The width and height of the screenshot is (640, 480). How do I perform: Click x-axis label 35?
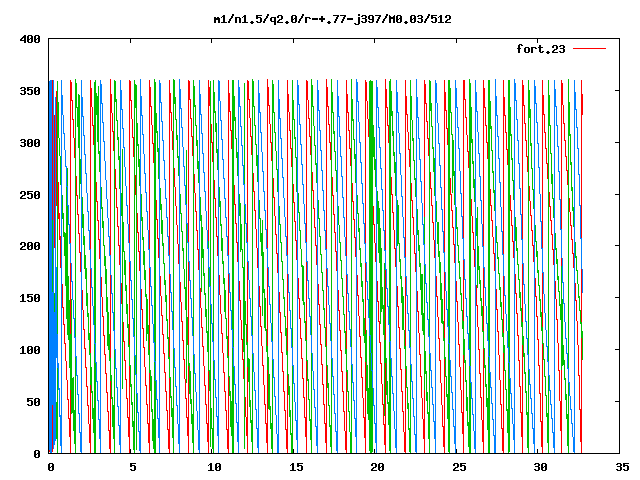click(622, 467)
